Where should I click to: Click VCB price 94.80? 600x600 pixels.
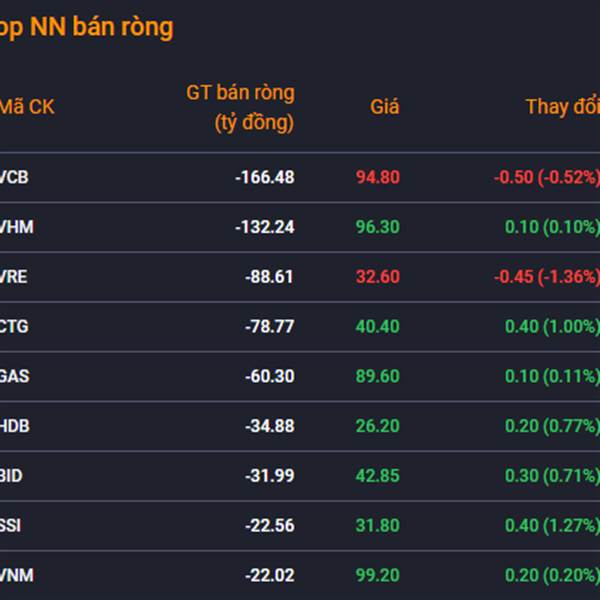point(378,177)
